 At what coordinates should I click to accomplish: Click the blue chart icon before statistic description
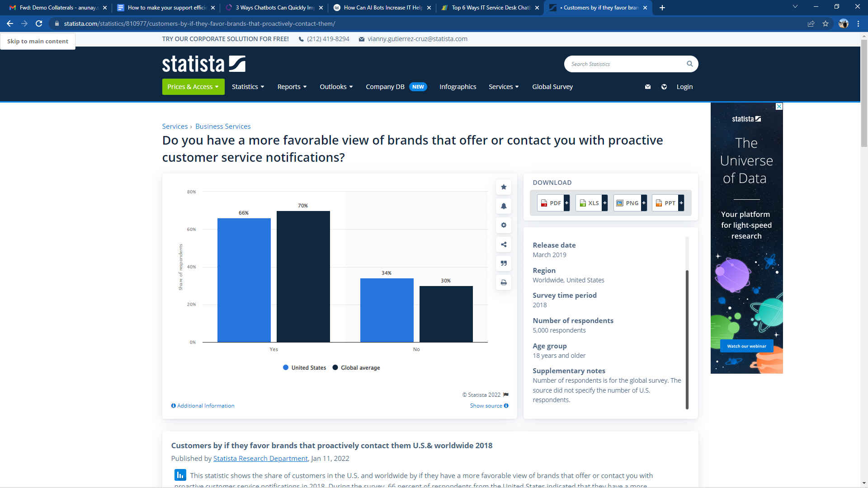180,475
